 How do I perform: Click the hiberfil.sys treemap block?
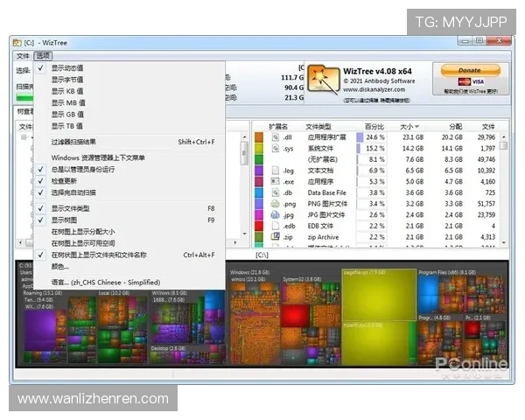(x=375, y=344)
